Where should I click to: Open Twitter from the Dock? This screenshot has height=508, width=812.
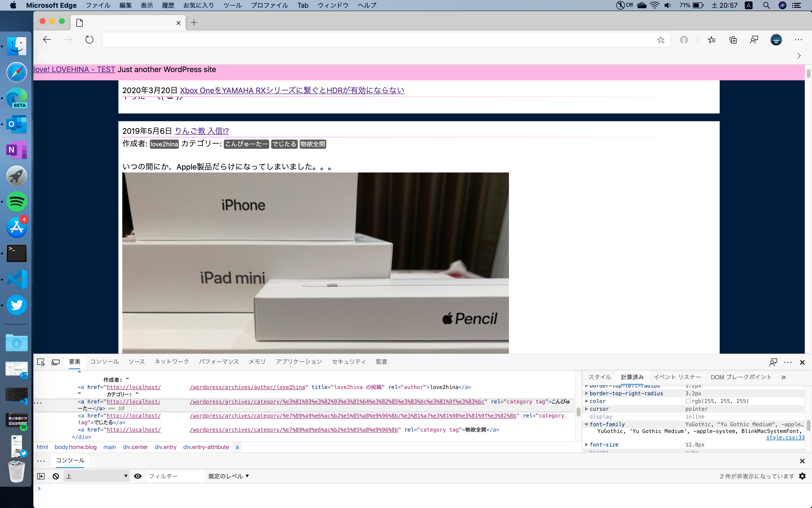point(16,305)
